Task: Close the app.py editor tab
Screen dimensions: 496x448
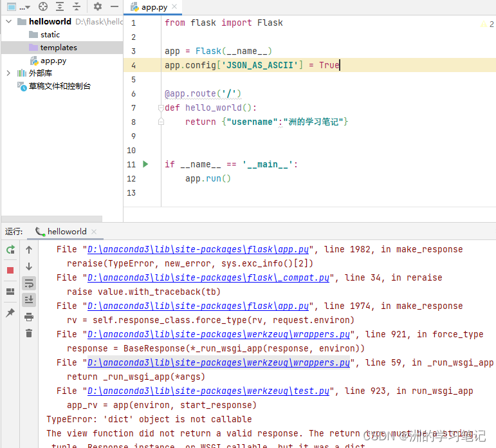Action: (174, 6)
